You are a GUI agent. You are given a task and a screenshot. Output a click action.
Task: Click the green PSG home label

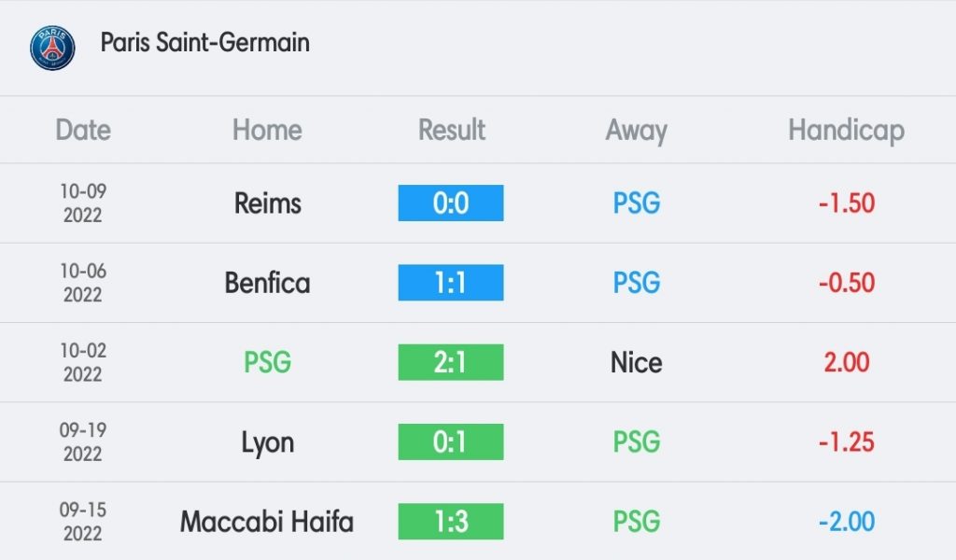pyautogui.click(x=267, y=362)
